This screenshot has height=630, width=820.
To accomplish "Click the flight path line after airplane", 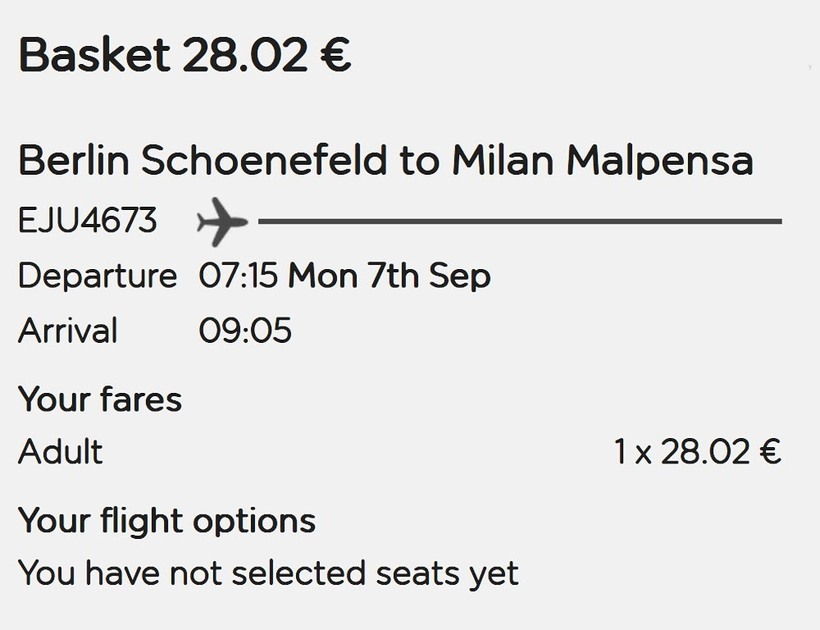I will [520, 221].
